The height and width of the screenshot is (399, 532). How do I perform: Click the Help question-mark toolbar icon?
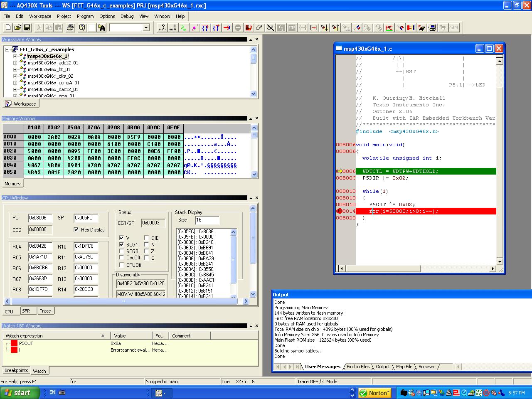coord(82,27)
